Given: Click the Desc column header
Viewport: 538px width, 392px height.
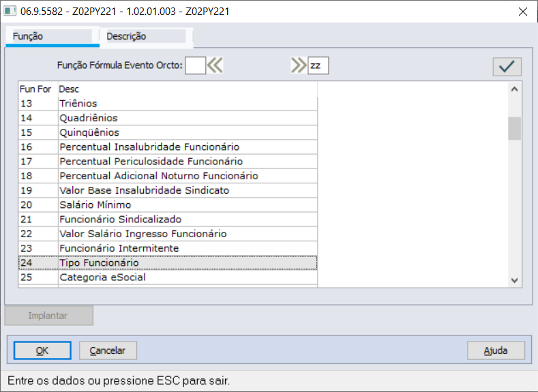Looking at the screenshot, I should [x=188, y=89].
